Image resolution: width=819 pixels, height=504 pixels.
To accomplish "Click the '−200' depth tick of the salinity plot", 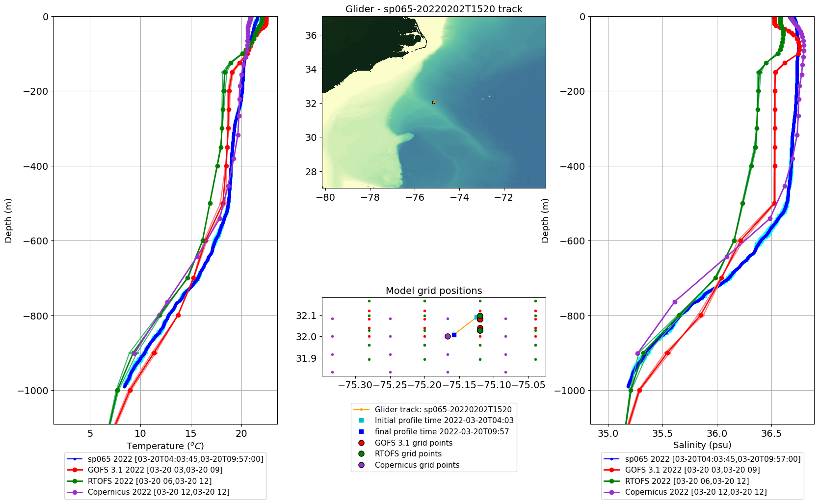I will coord(573,91).
